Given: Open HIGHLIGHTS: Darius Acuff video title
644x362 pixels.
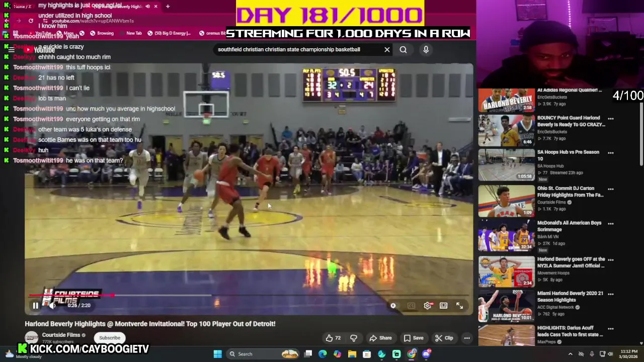Looking at the screenshot, I should (570, 331).
